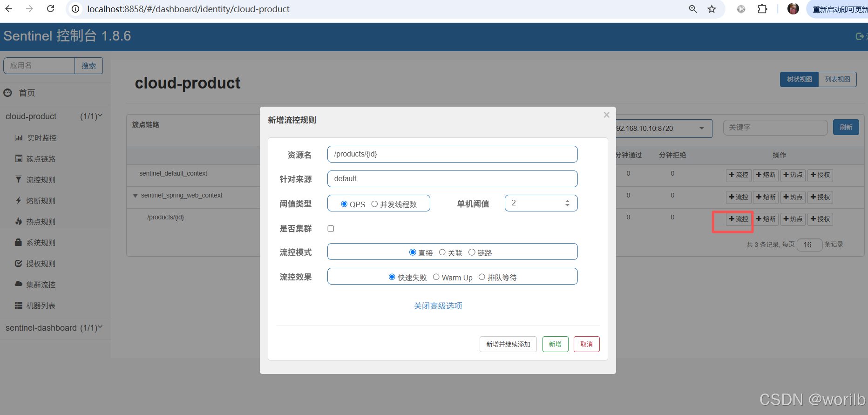Select 直接 flow control mode
Viewport: 868px width, 415px height.
coord(413,252)
